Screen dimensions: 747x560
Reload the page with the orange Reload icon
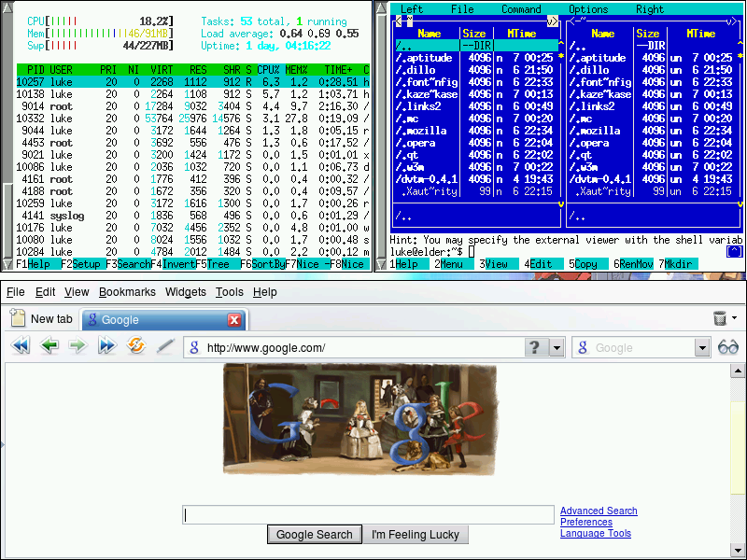136,346
